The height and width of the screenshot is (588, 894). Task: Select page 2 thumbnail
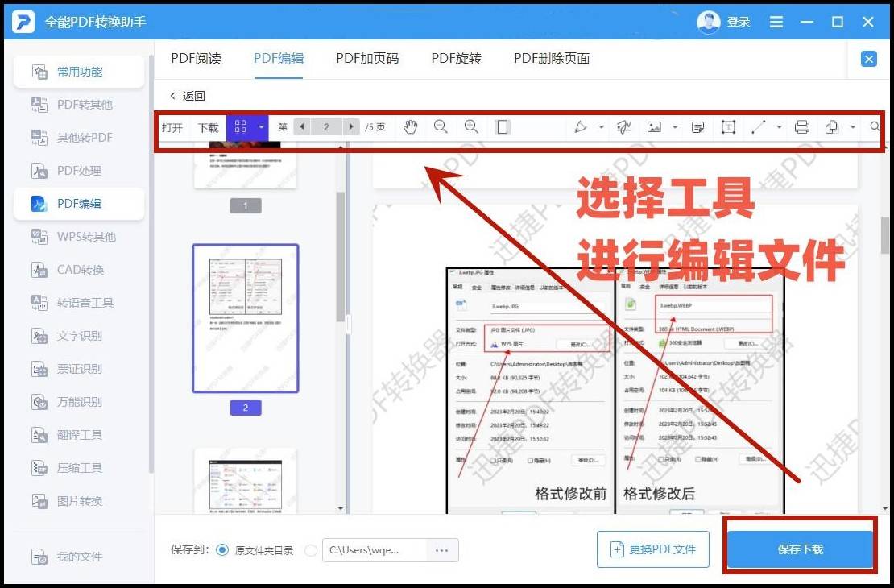tap(245, 318)
